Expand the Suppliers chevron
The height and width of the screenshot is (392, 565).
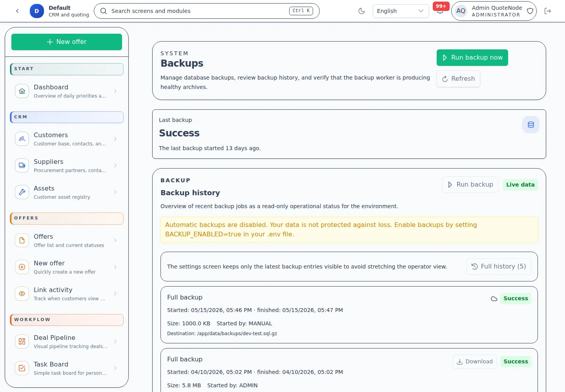coord(115,165)
